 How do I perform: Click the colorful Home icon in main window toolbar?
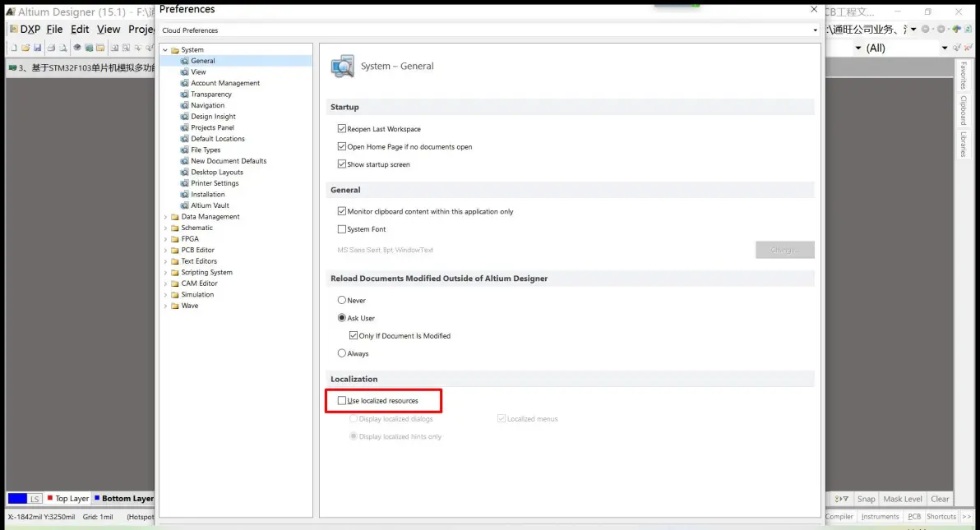956,29
